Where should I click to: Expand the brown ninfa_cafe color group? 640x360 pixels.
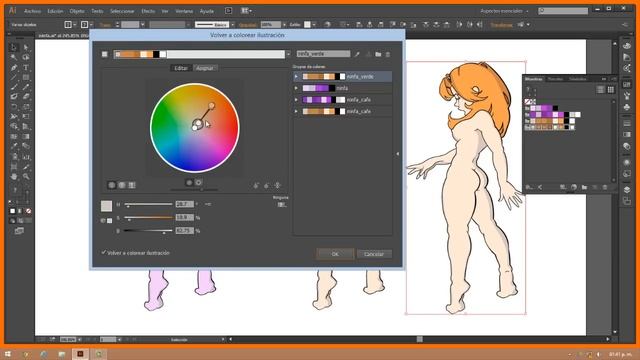[296, 111]
